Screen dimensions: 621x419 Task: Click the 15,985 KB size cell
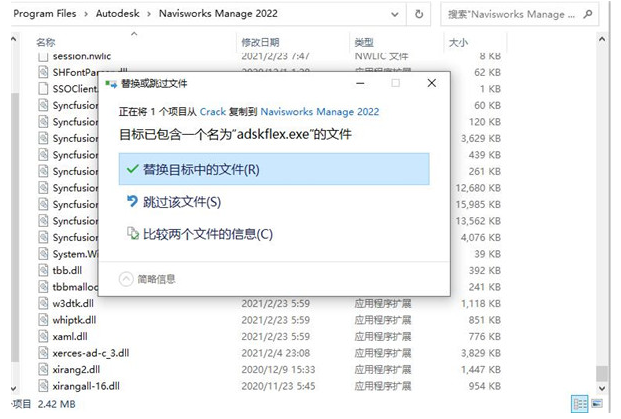coord(478,204)
